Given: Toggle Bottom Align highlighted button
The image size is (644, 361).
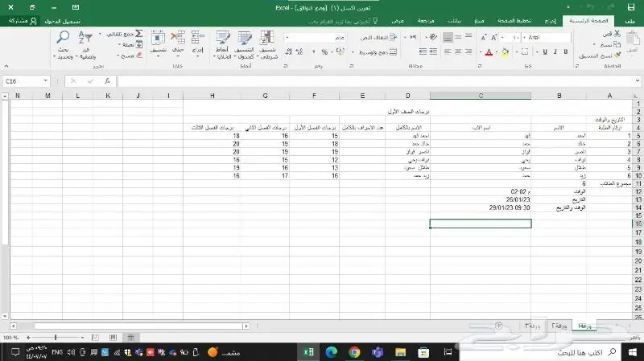Looking at the screenshot, I should [x=448, y=37].
